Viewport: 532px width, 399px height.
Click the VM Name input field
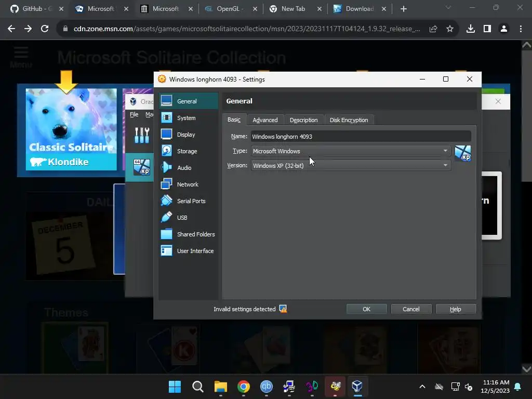(361, 137)
